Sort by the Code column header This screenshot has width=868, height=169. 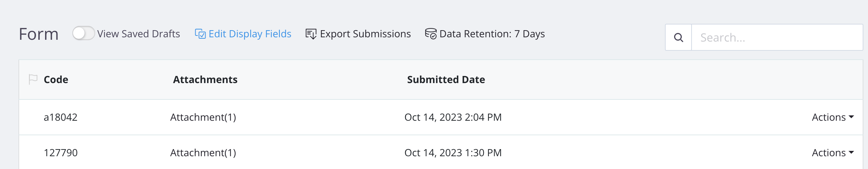click(56, 80)
